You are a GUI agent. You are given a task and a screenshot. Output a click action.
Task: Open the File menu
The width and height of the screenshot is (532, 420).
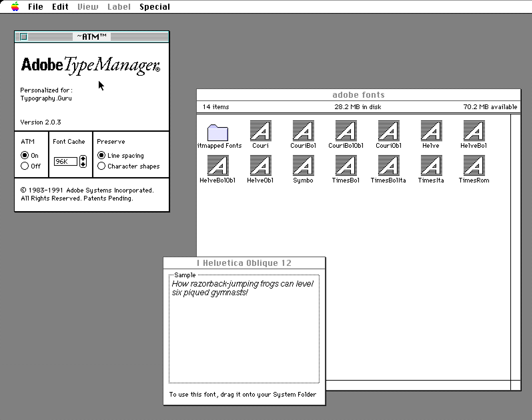pyautogui.click(x=35, y=7)
